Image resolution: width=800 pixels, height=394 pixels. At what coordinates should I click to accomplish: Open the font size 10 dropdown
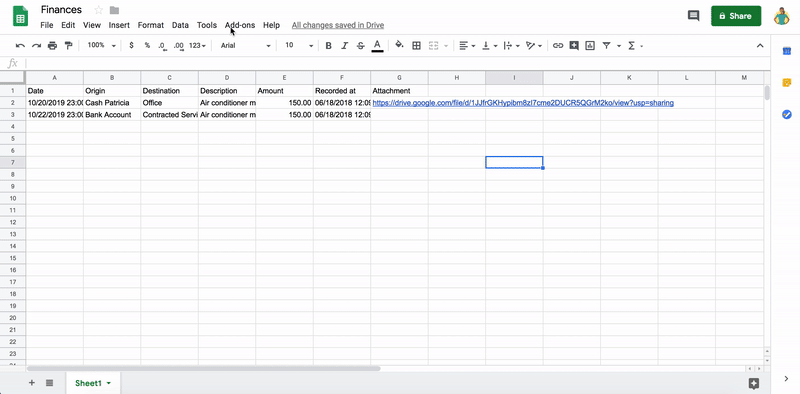[x=298, y=45]
